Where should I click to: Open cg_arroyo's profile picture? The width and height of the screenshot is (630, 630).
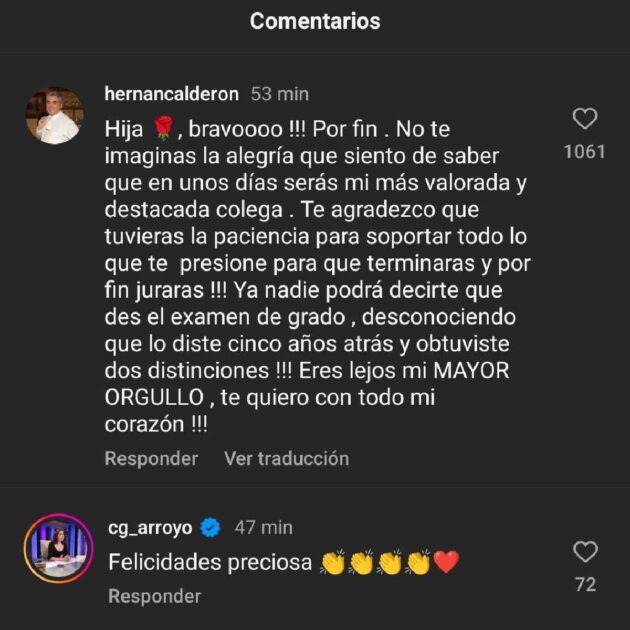click(54, 548)
